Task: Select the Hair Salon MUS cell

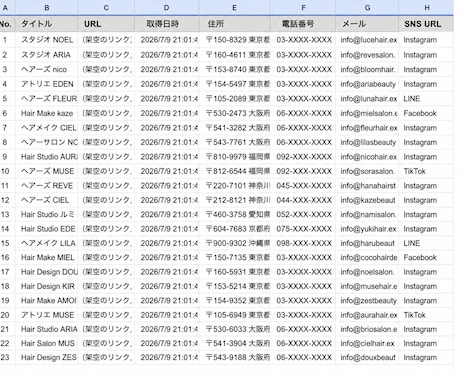Action: coord(47,343)
